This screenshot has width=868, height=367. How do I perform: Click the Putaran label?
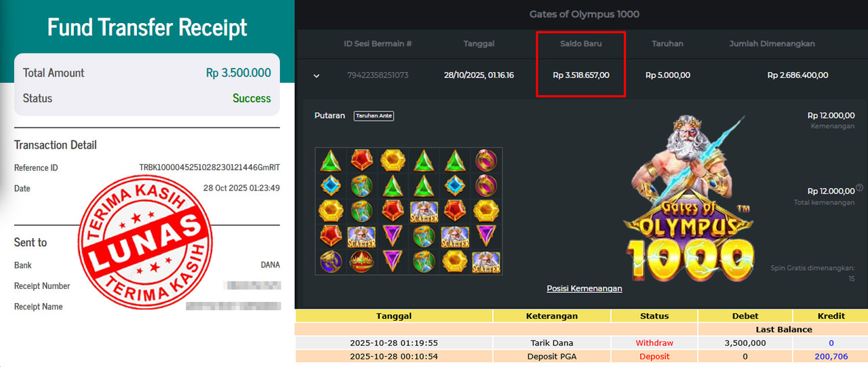tap(330, 116)
